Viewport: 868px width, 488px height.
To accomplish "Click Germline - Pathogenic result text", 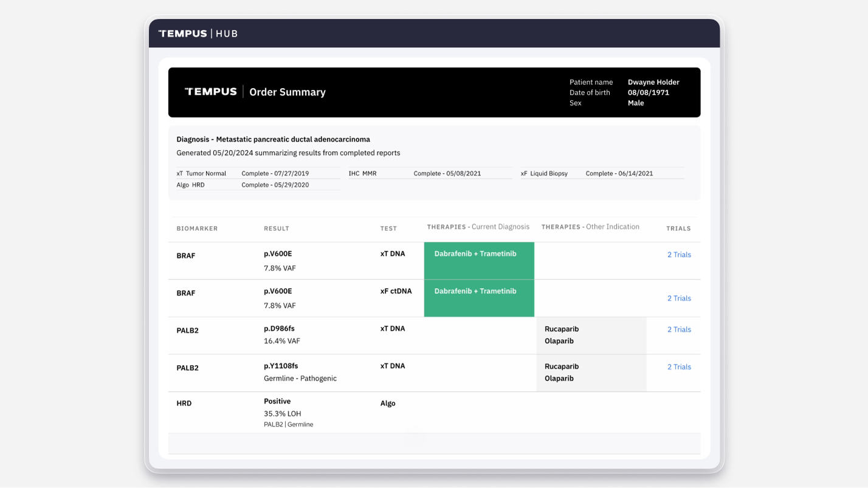I will pos(300,378).
